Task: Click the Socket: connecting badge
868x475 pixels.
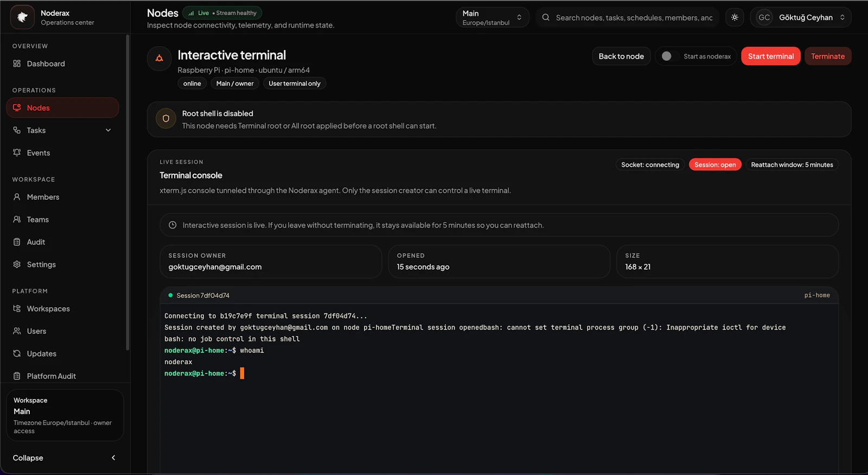Action: click(650, 165)
